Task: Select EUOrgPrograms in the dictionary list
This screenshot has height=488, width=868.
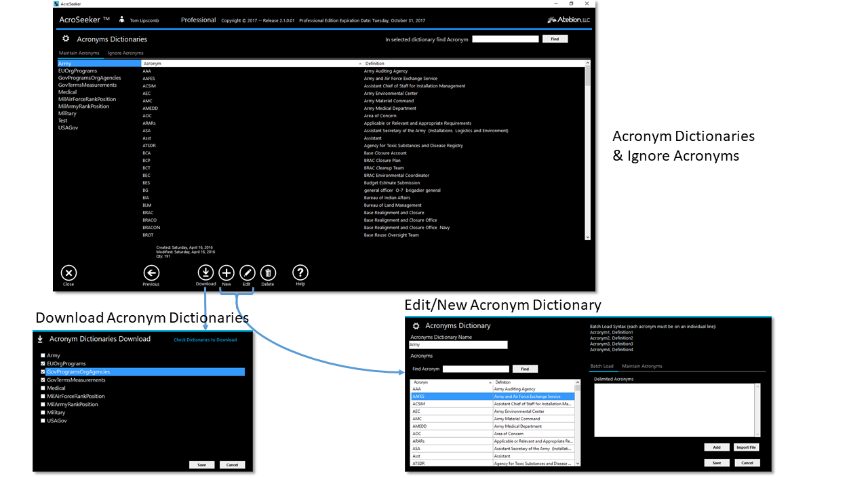Action: pos(99,70)
